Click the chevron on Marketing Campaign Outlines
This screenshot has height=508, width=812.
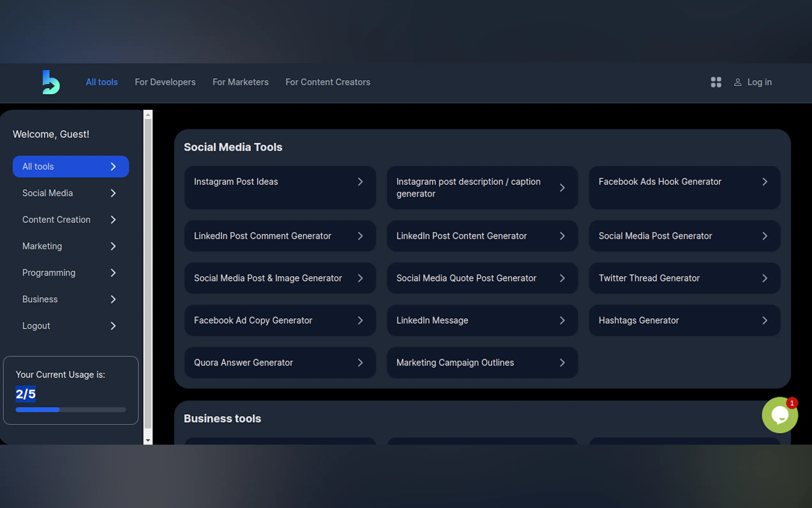coord(562,363)
